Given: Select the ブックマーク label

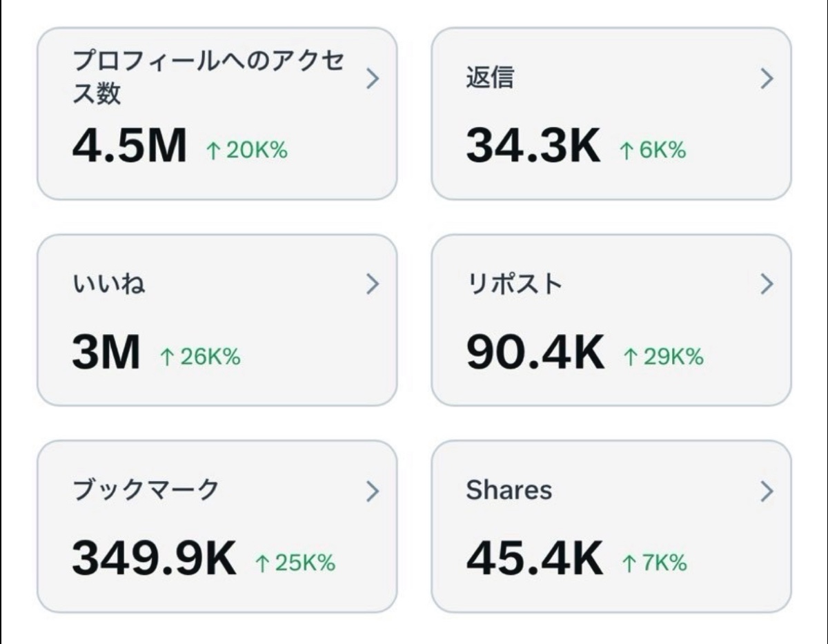Looking at the screenshot, I should 146,491.
